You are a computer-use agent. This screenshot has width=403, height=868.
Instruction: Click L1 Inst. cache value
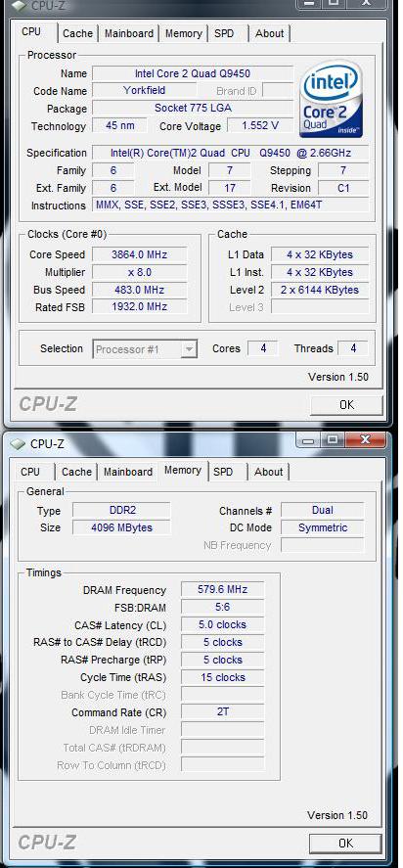pyautogui.click(x=320, y=272)
